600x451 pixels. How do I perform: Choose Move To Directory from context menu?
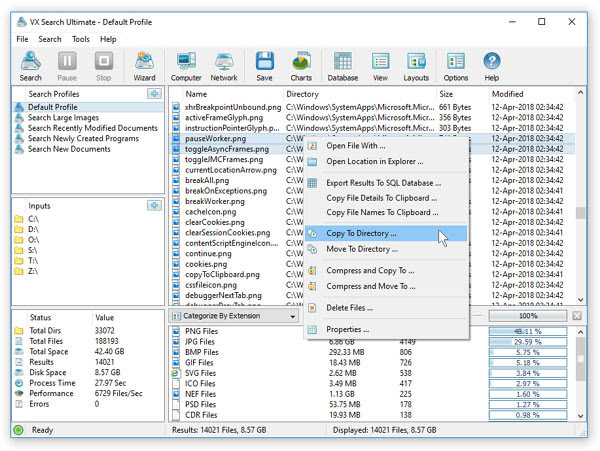386,249
